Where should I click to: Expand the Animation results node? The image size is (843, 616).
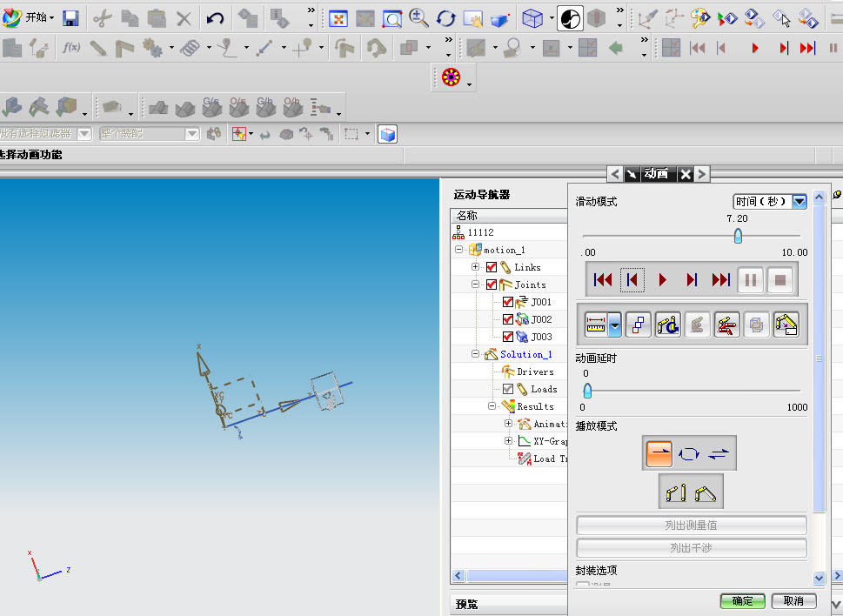(508, 423)
